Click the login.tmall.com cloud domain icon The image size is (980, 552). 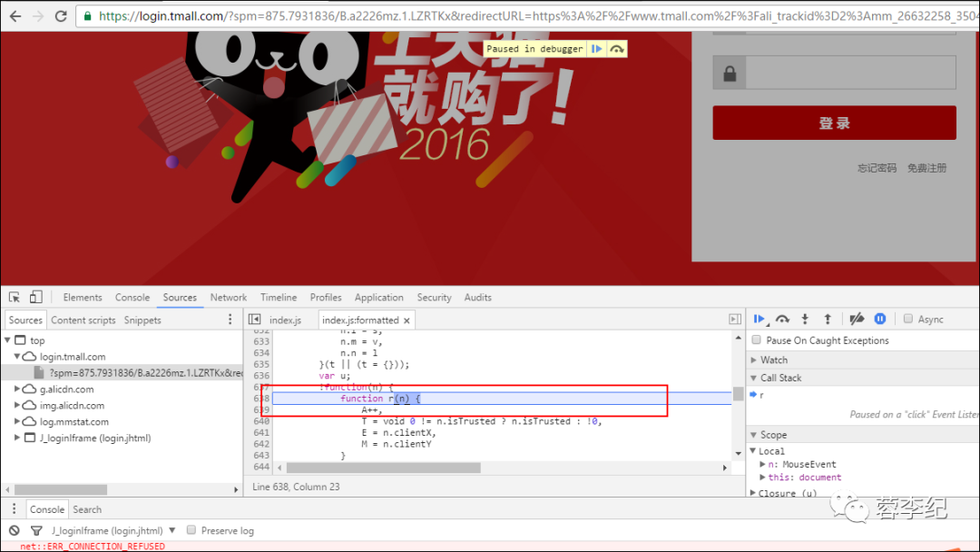(29, 356)
